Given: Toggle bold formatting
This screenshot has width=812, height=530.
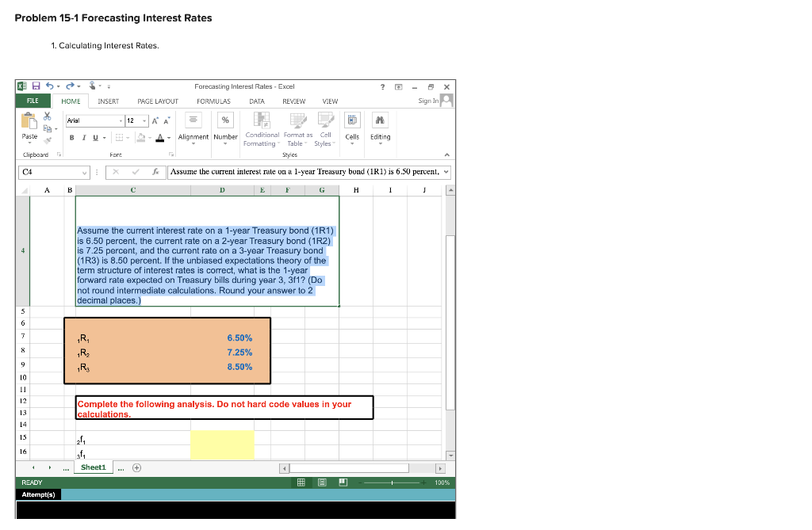Looking at the screenshot, I should pyautogui.click(x=71, y=137).
